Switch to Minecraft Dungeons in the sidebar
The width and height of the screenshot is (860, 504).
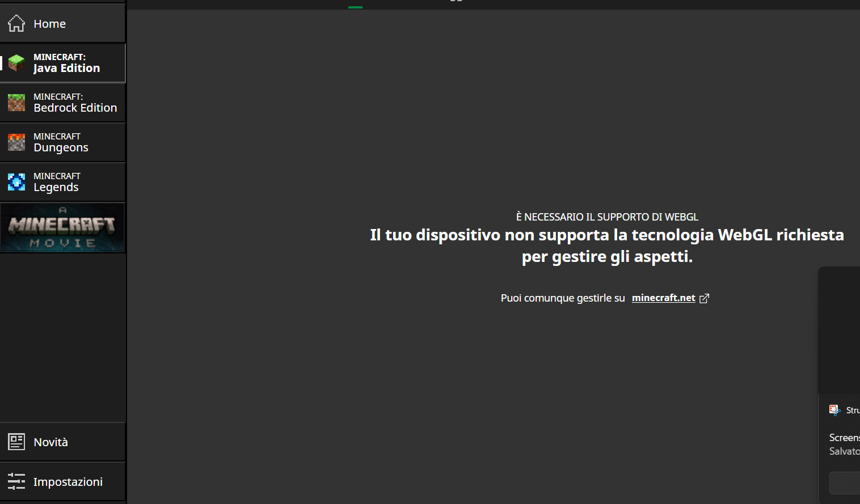click(x=63, y=142)
